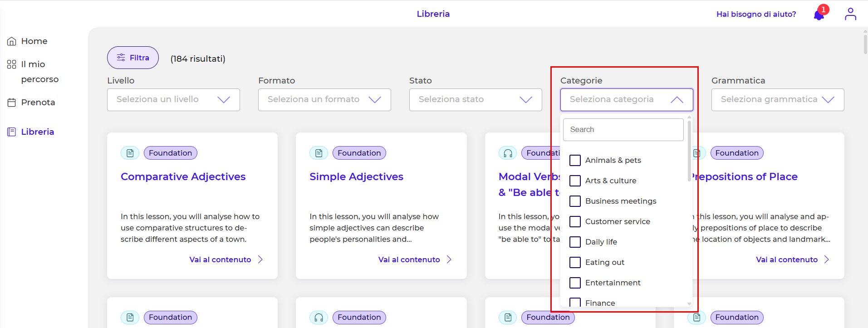Enable the Eating out checkbox
The height and width of the screenshot is (328, 868).
(x=575, y=263)
